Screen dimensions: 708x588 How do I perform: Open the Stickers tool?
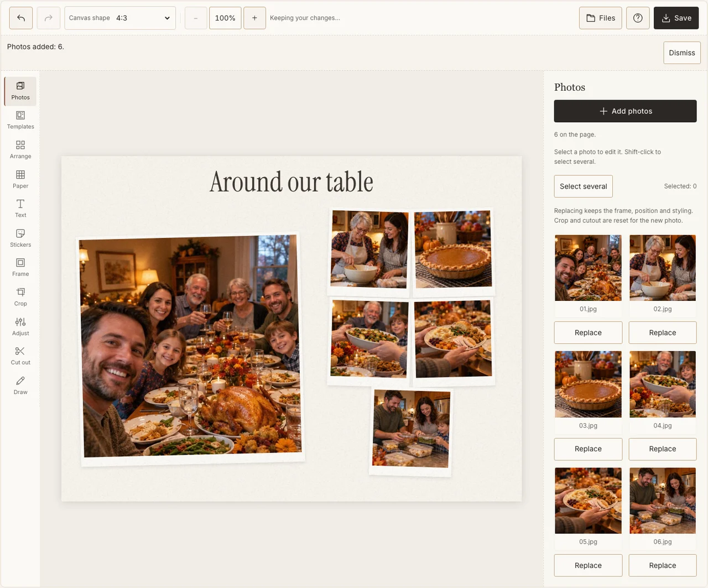(x=20, y=238)
